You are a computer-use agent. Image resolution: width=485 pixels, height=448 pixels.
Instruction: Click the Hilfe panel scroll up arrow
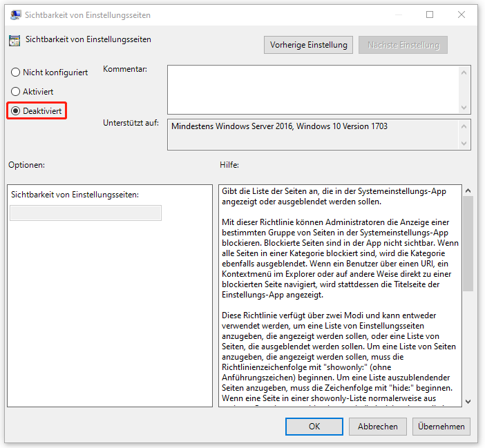point(468,191)
